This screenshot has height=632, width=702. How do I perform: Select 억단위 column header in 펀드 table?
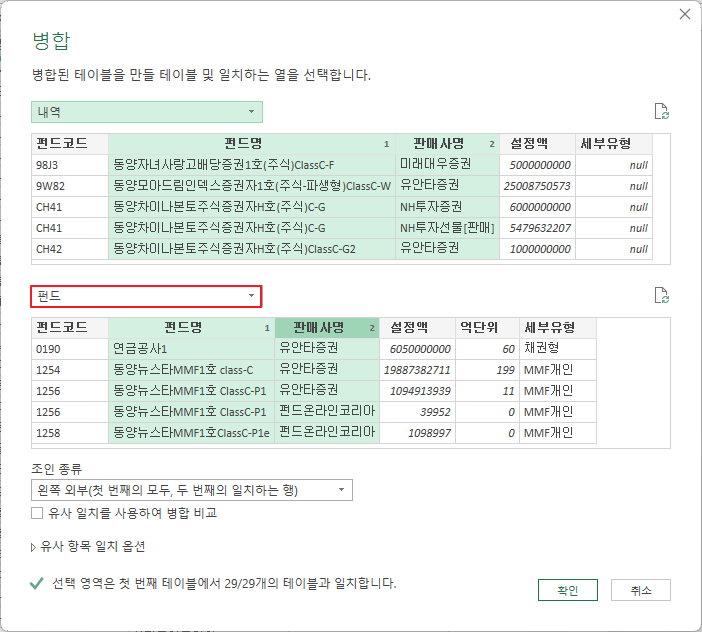coord(487,328)
